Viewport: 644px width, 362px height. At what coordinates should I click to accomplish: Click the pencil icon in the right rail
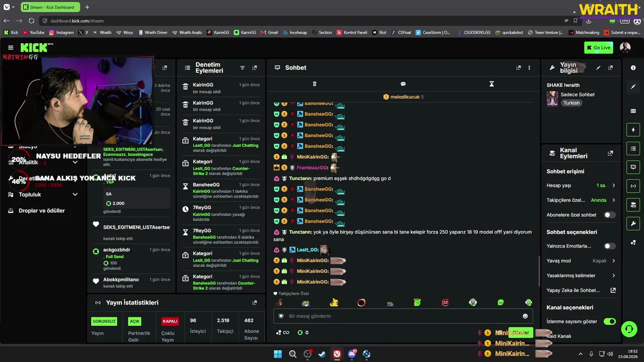tap(633, 86)
